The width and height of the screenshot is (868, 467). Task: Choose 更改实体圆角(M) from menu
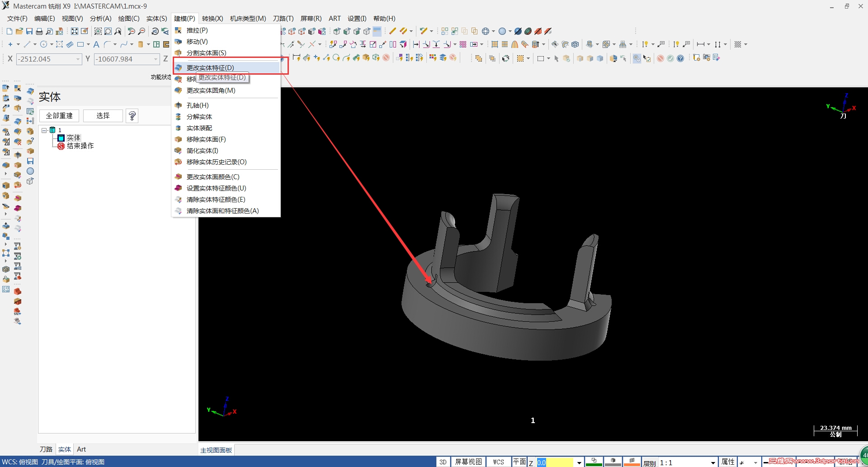click(x=226, y=91)
